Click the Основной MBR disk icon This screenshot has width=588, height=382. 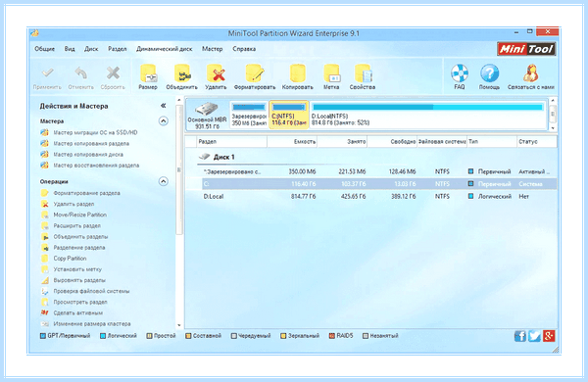coord(207,109)
